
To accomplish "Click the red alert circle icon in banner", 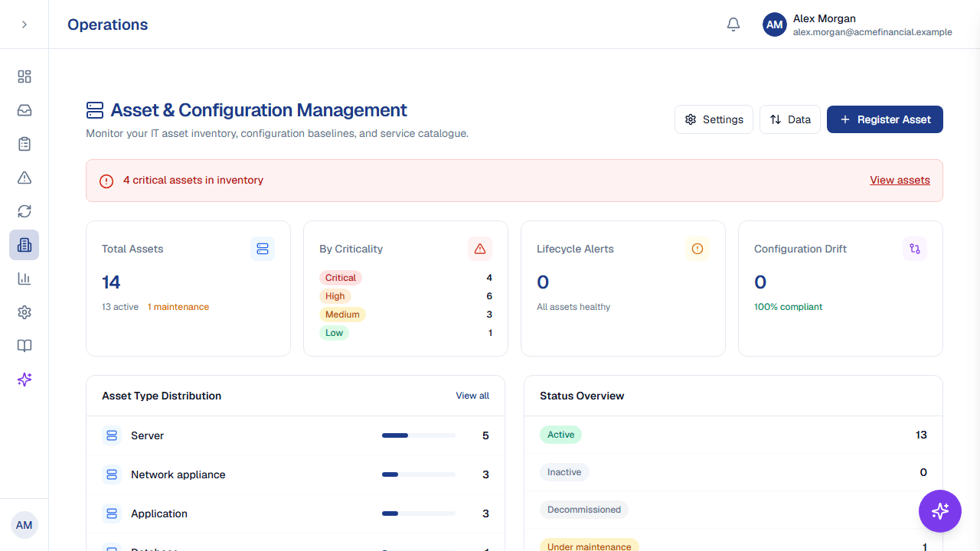I will point(106,181).
